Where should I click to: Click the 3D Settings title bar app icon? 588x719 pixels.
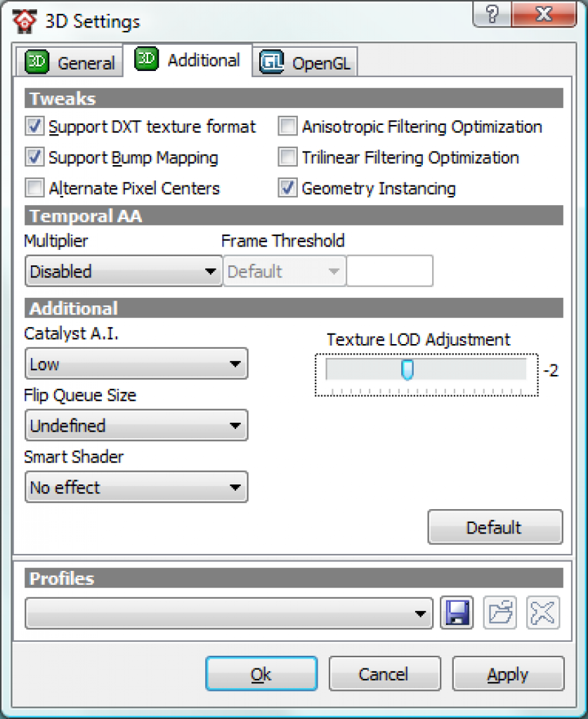25,21
